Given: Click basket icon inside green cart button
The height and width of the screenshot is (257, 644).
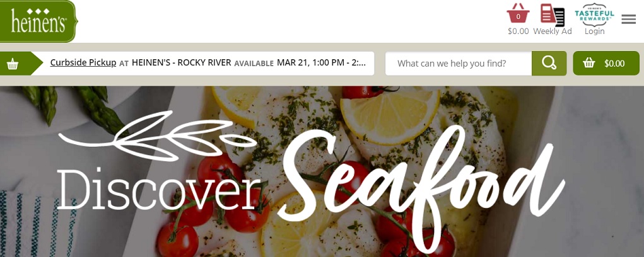Looking at the screenshot, I should click(589, 63).
